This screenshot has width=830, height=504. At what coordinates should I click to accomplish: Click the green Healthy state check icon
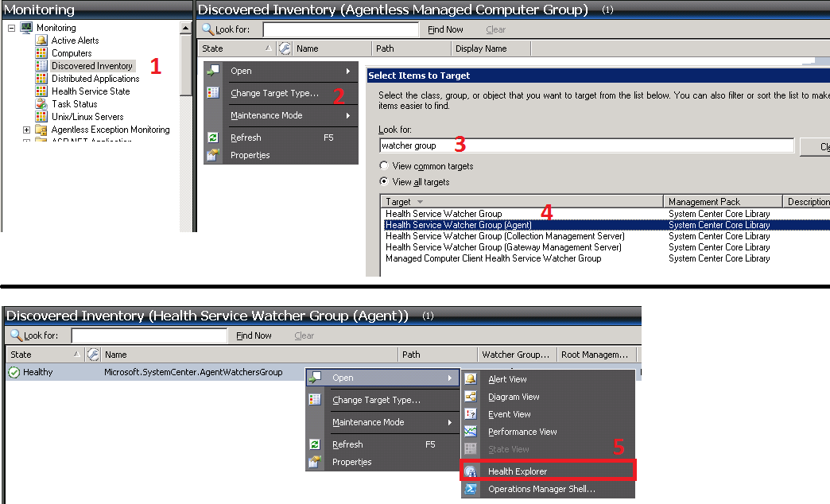click(14, 372)
